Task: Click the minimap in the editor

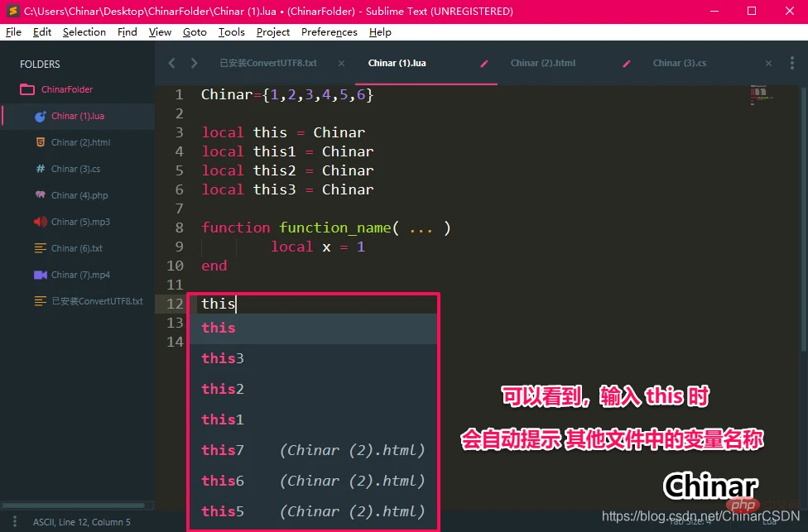Action: tap(761, 95)
